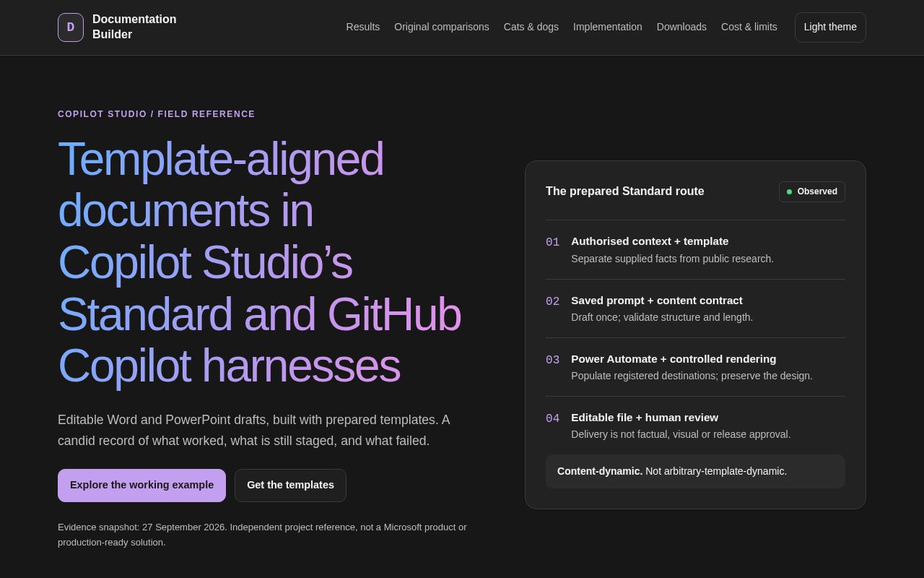Viewport: 924px width, 578px height.
Task: Click step number 01
Action: (x=552, y=242)
